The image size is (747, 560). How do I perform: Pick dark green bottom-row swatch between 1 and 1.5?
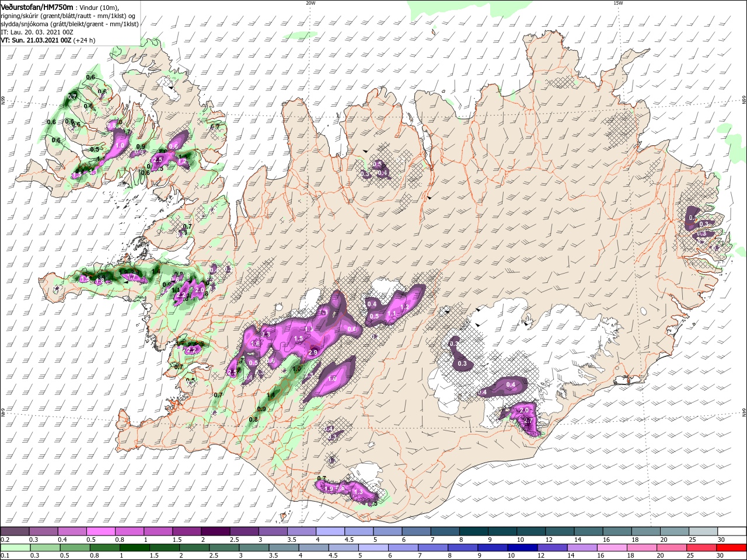[134, 548]
